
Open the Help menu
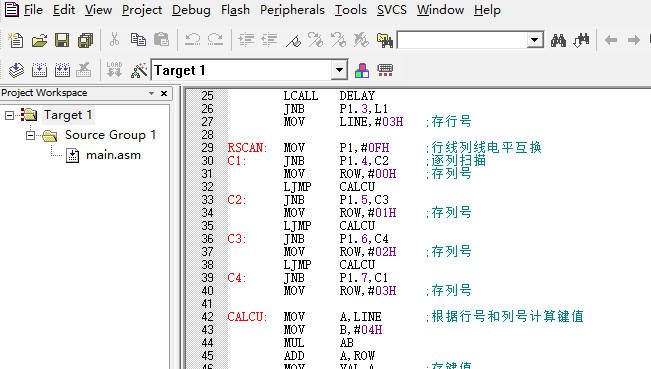(x=487, y=10)
